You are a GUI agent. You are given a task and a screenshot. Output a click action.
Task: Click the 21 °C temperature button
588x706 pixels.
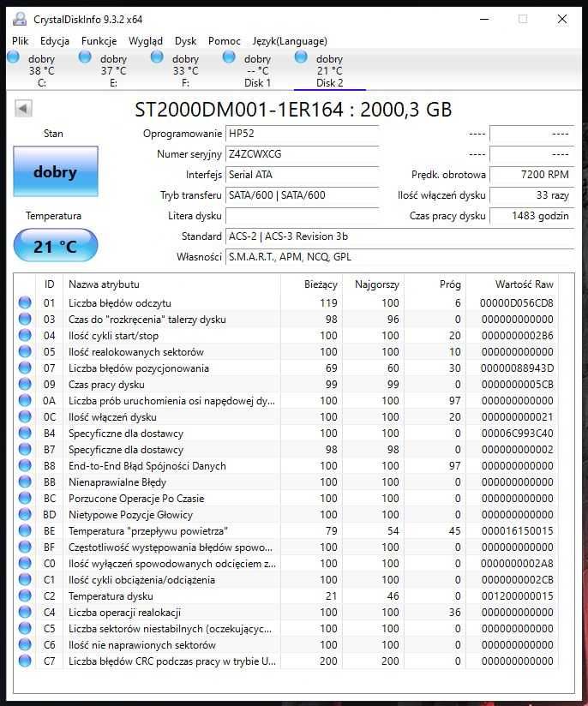(x=56, y=245)
